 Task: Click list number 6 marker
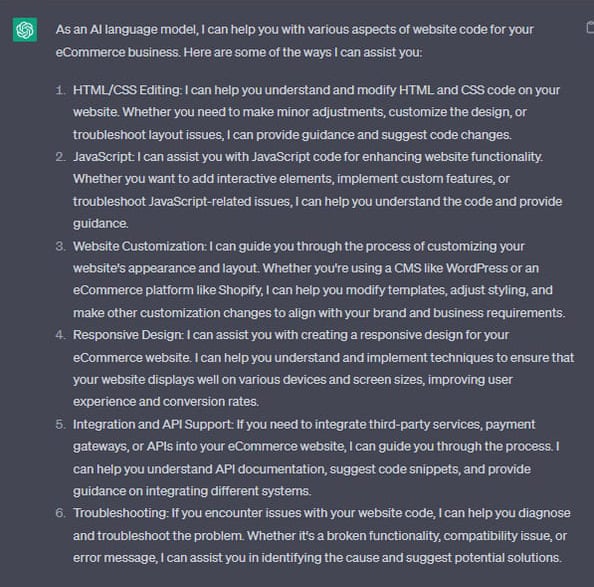pyautogui.click(x=60, y=513)
